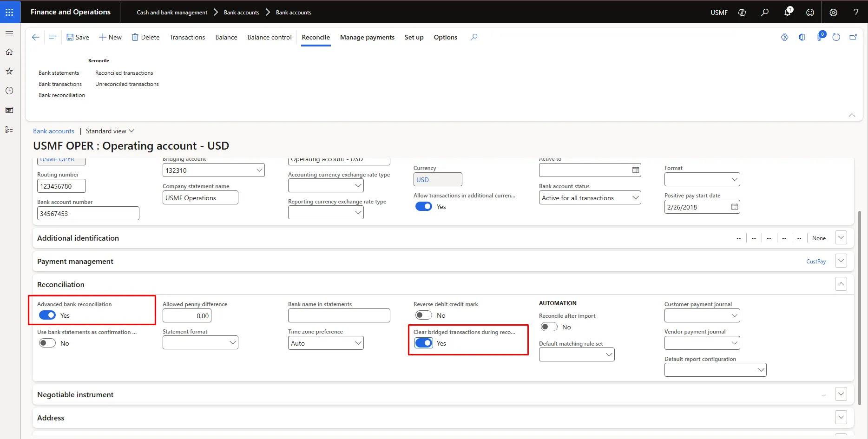
Task: Toggle Use bank statements as confirmation
Action: click(x=47, y=343)
